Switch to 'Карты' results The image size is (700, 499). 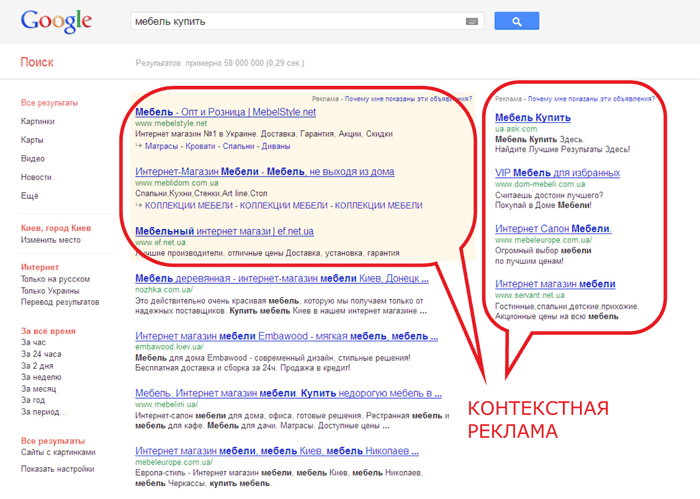[32, 140]
